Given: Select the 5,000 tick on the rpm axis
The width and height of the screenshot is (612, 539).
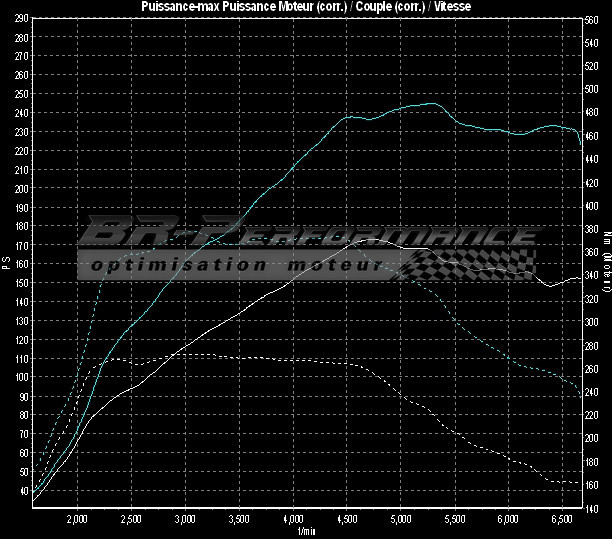Looking at the screenshot, I should point(401,521).
